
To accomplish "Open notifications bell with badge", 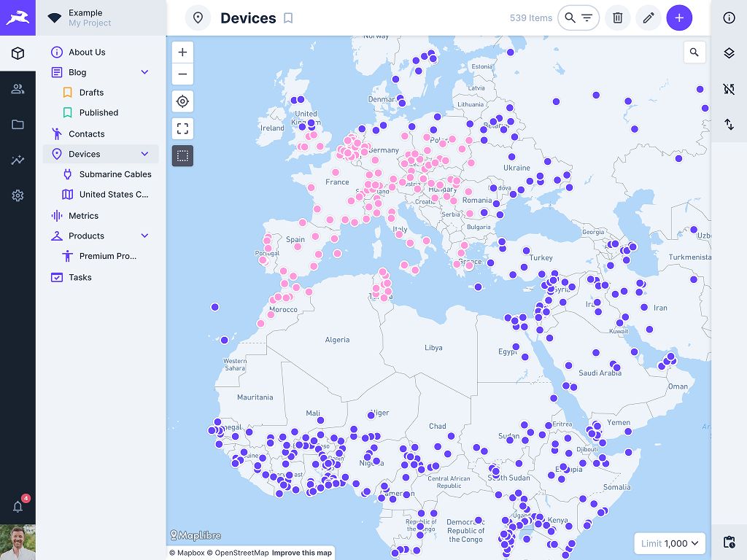I will tap(18, 506).
